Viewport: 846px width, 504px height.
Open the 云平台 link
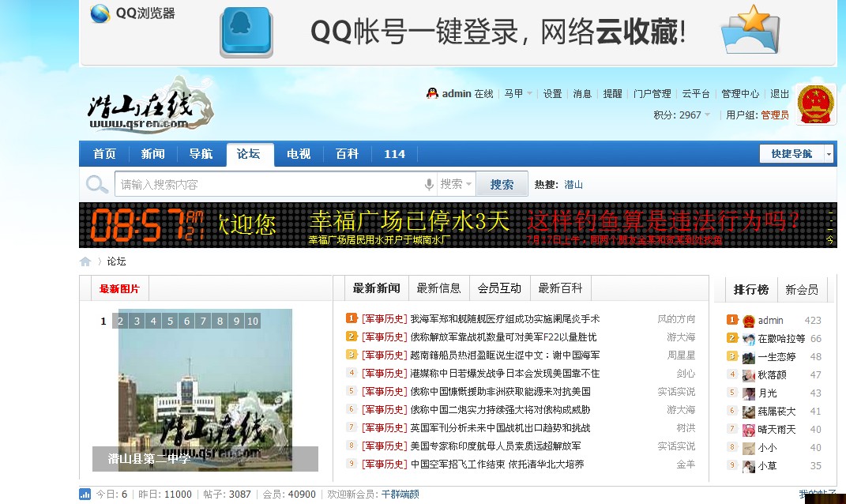point(696,94)
